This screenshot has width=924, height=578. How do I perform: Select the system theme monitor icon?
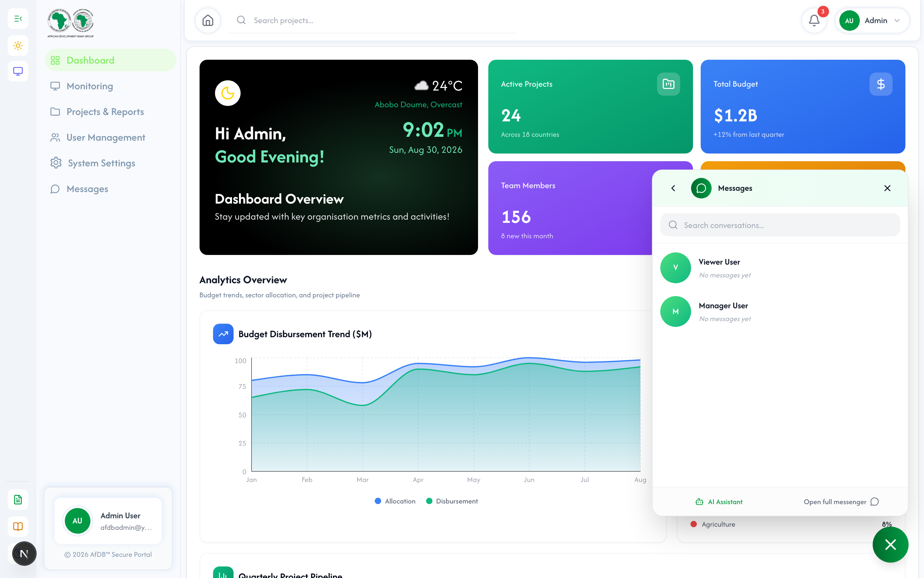coord(18,71)
